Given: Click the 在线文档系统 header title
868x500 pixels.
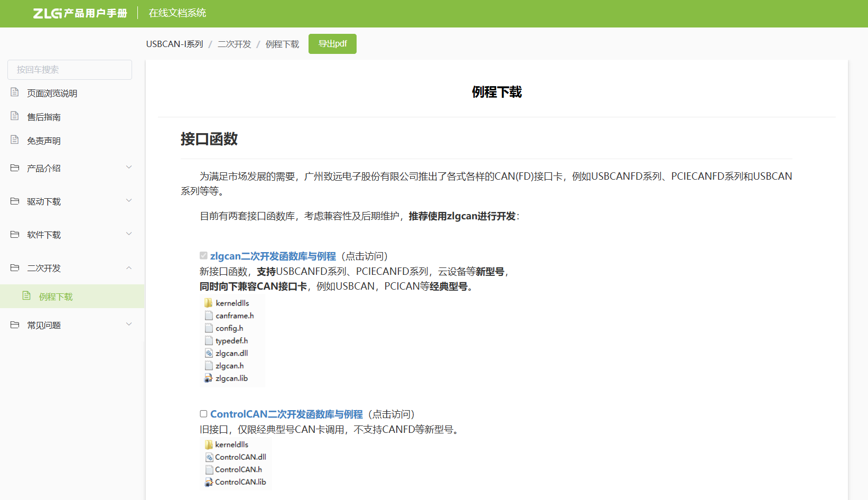Looking at the screenshot, I should 178,13.
